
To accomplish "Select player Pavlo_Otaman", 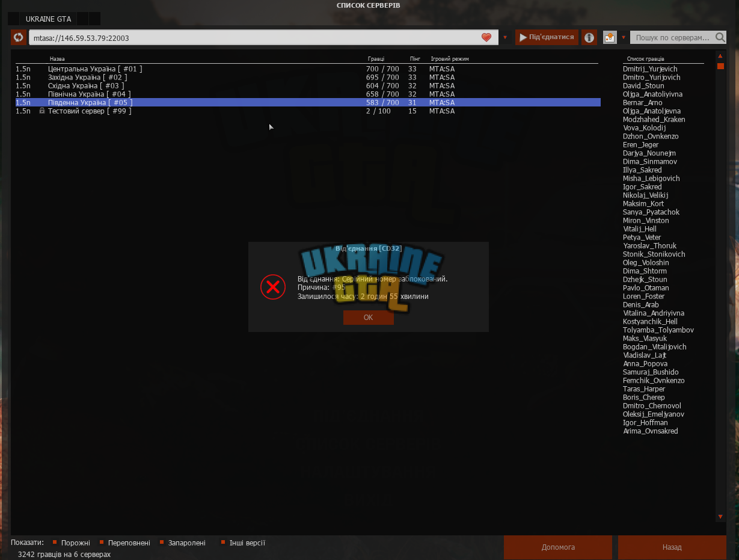I will [646, 288].
